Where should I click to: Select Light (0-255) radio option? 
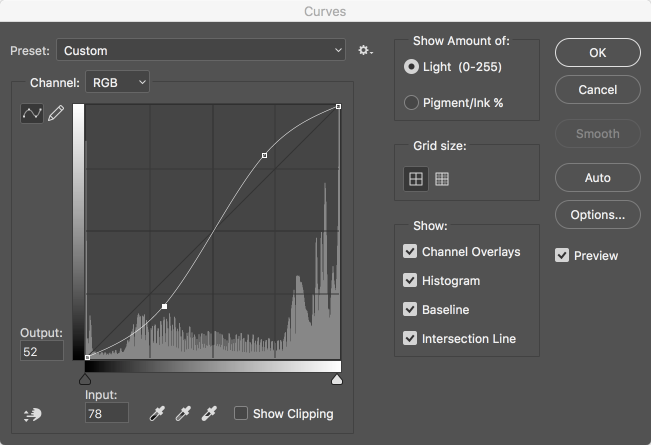coord(411,67)
